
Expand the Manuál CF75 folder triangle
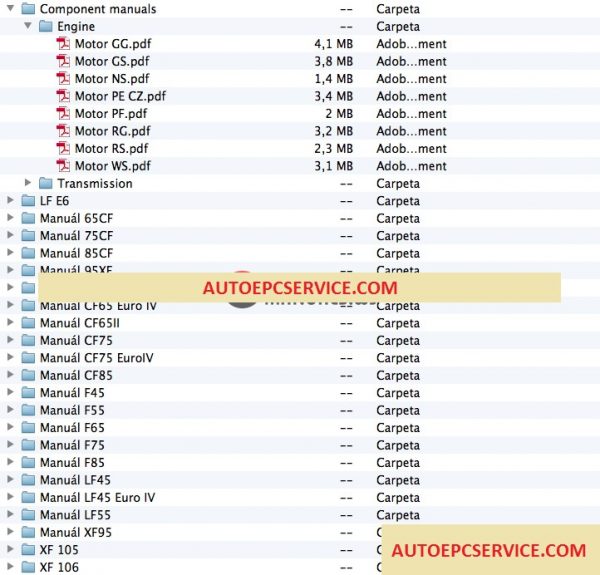coord(10,340)
